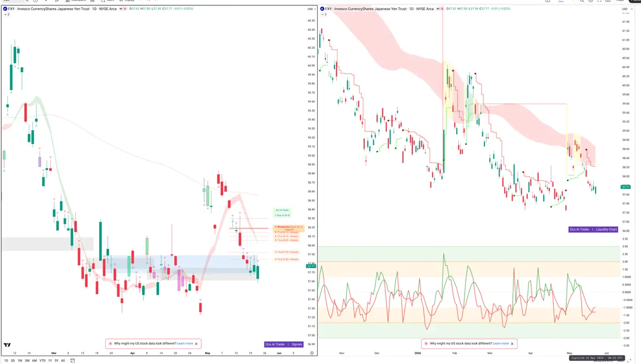
Task: Click the TradingView logo on the left chart
Action: (x=7, y=345)
